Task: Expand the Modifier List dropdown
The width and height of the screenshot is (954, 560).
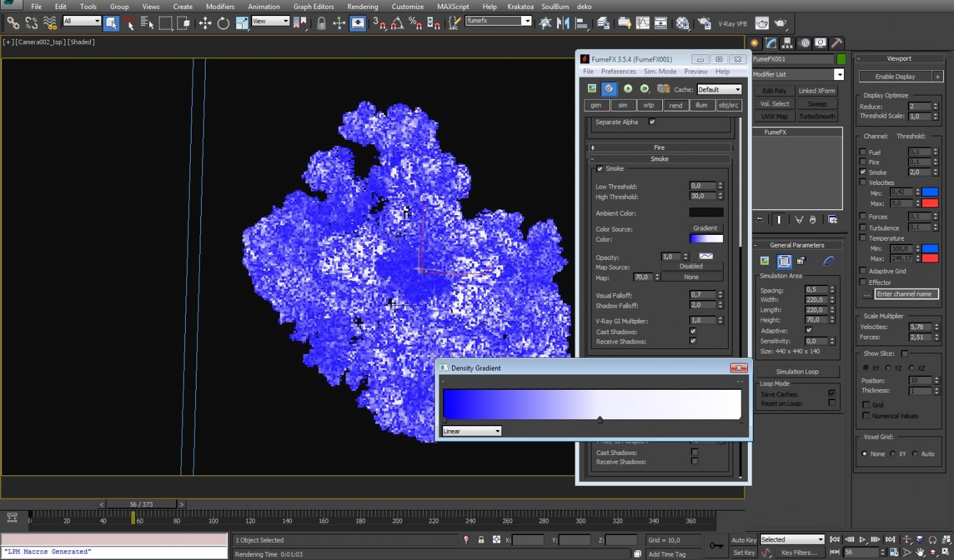Action: (x=839, y=74)
